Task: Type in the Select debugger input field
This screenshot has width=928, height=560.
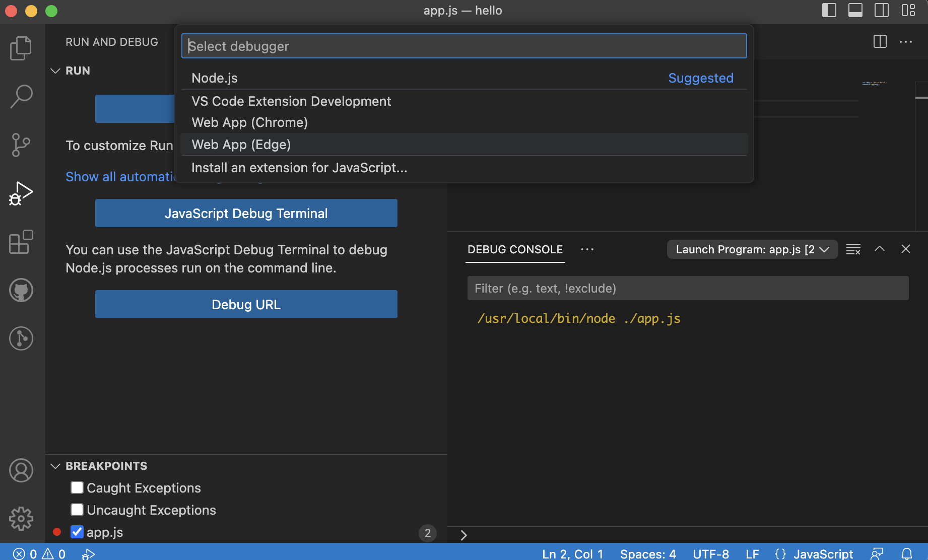Action: point(463,46)
